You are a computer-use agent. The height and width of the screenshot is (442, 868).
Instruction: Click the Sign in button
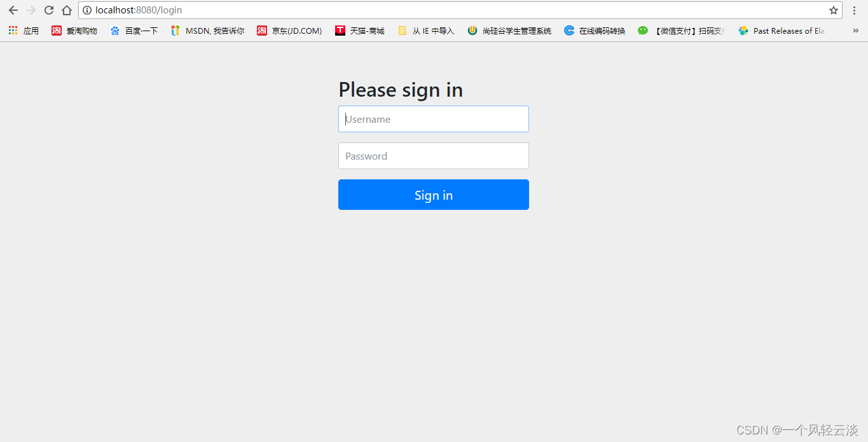point(434,195)
